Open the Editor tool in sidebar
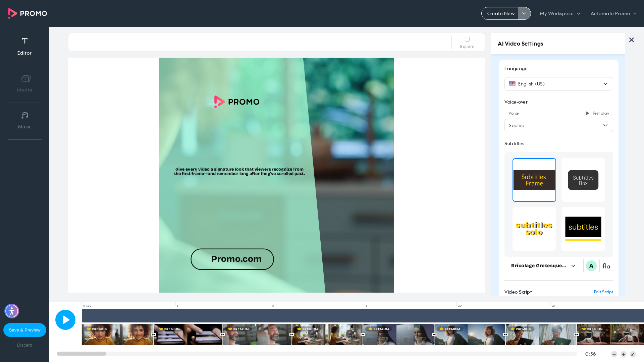Image resolution: width=644 pixels, height=362 pixels. [x=24, y=46]
